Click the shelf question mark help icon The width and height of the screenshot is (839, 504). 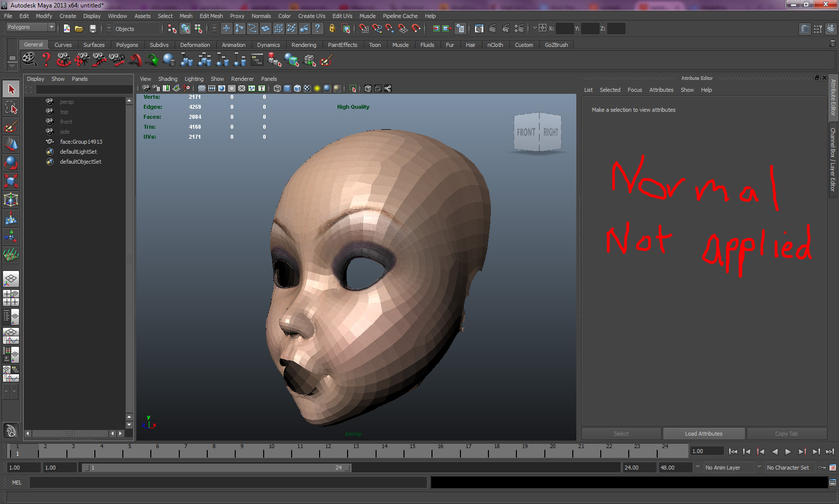point(46,60)
